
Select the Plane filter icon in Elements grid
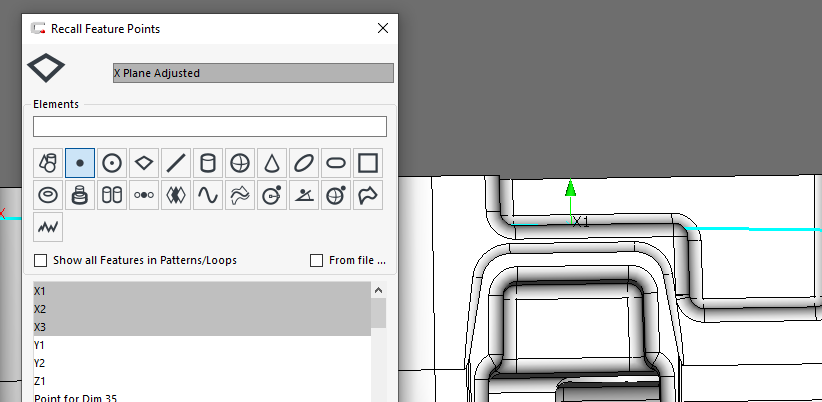144,163
